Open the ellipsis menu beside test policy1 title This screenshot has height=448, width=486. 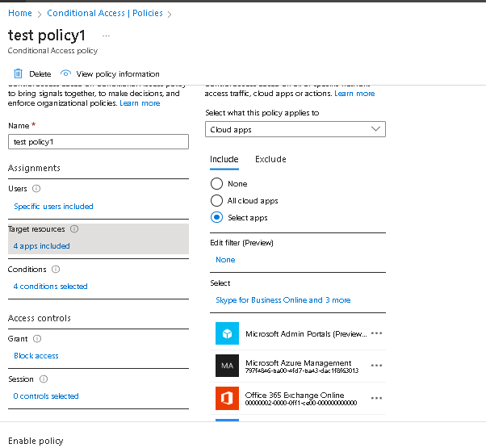pyautogui.click(x=106, y=36)
